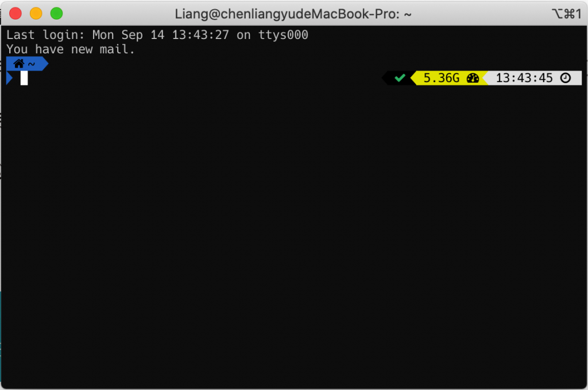The width and height of the screenshot is (588, 390).
Task: Click the RAM gauge icon beside 5.36G
Action: 473,78
